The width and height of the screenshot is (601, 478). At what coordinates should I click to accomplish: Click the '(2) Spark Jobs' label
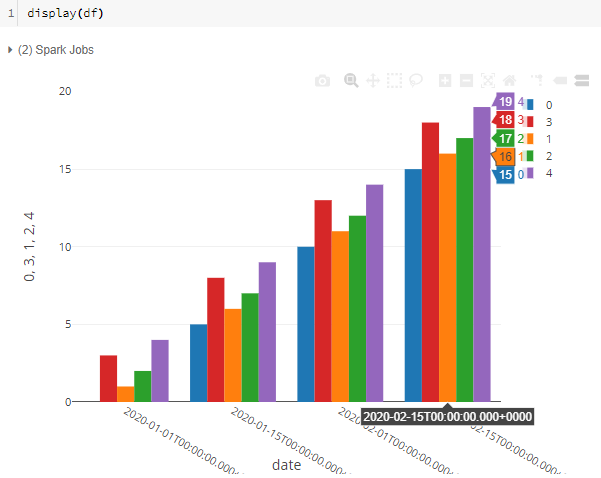tap(56, 50)
